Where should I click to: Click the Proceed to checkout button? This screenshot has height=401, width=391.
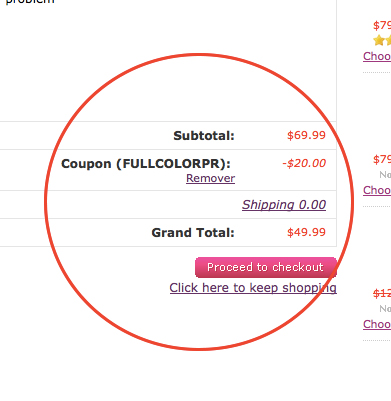(x=266, y=267)
